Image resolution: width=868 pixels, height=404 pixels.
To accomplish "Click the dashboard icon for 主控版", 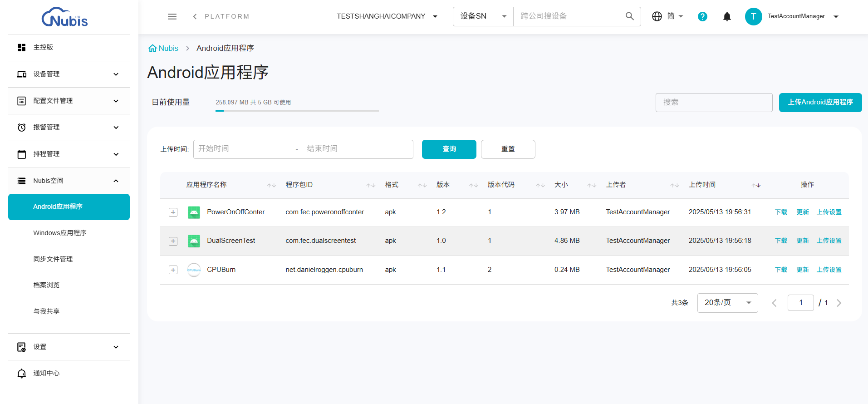I will click(21, 47).
